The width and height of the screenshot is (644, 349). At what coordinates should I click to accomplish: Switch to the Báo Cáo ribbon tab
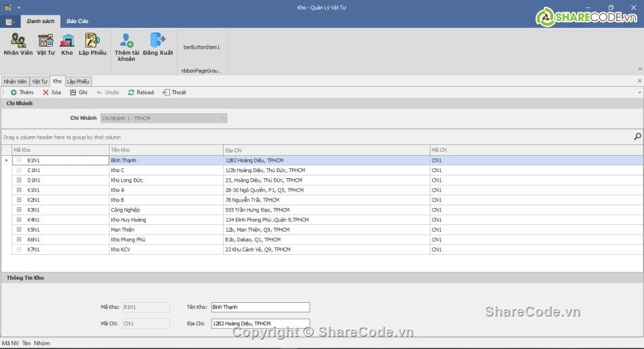(x=77, y=22)
